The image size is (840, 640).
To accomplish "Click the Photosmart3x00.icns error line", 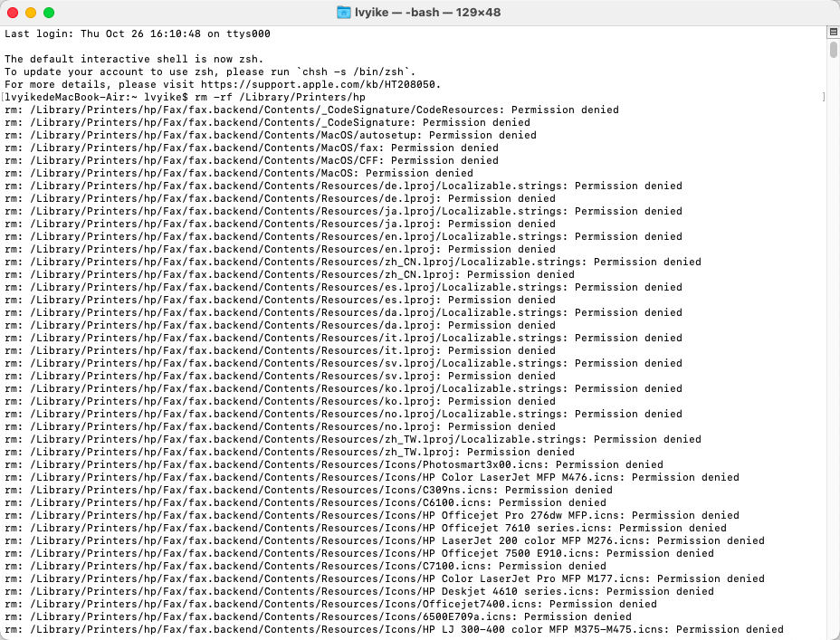I will click(x=334, y=464).
